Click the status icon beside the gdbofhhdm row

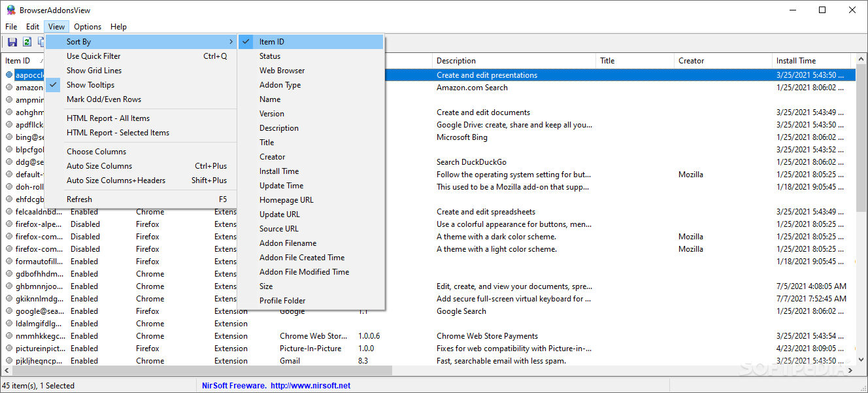(x=9, y=274)
